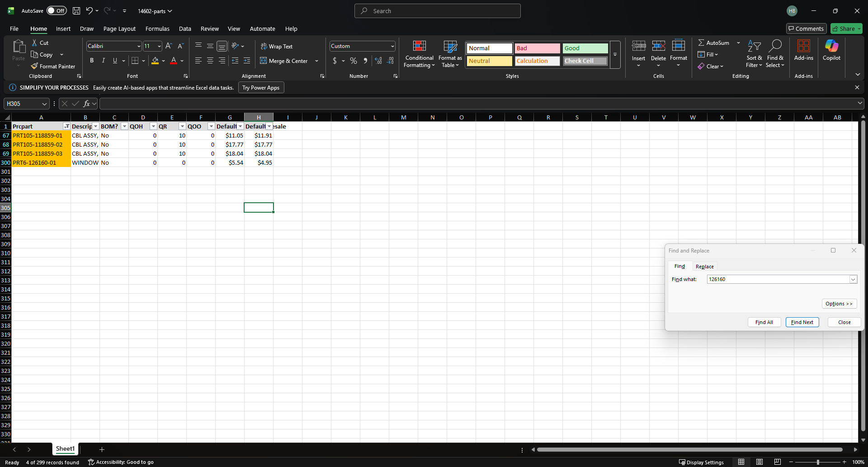Click the Save icon in title bar
The width and height of the screenshot is (868, 467).
(76, 11)
